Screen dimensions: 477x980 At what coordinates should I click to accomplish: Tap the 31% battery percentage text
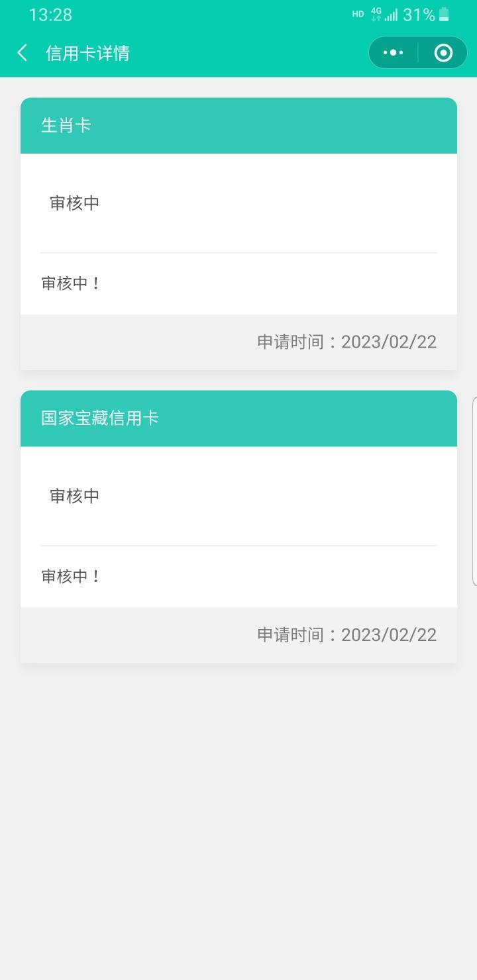[x=419, y=15]
